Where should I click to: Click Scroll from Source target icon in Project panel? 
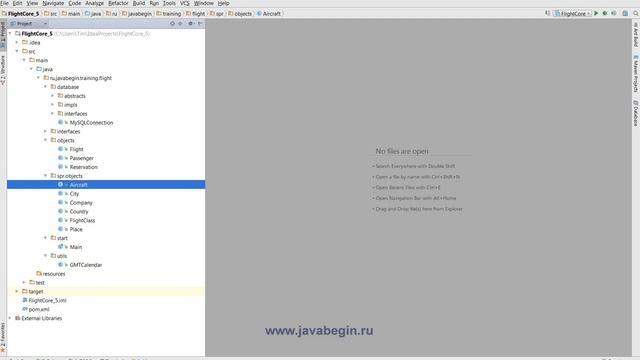point(172,24)
